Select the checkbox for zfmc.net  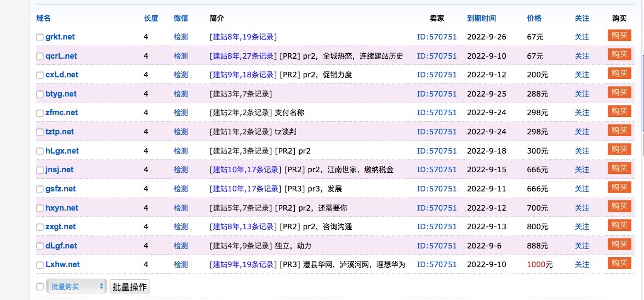40,114
